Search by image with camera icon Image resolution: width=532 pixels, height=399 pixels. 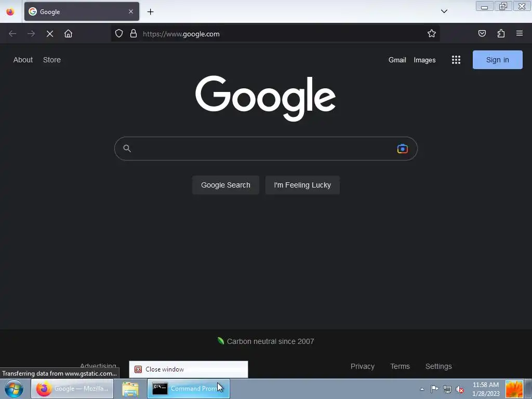[x=403, y=149]
